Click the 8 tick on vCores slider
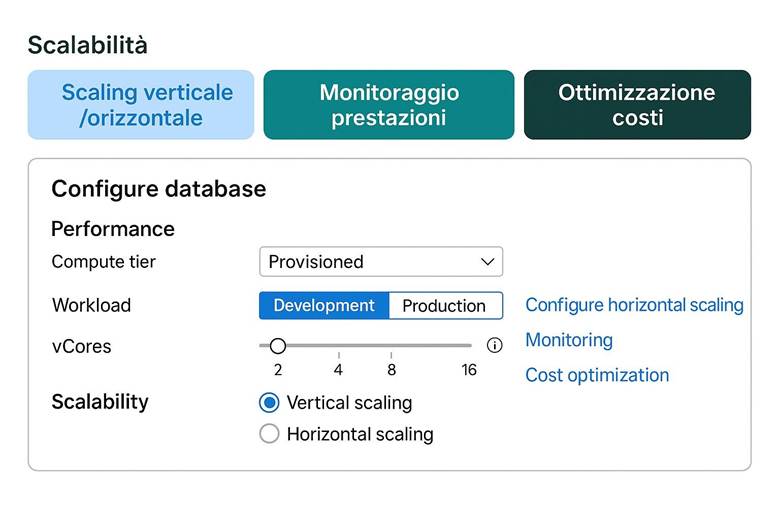The height and width of the screenshot is (520, 780). [x=391, y=346]
